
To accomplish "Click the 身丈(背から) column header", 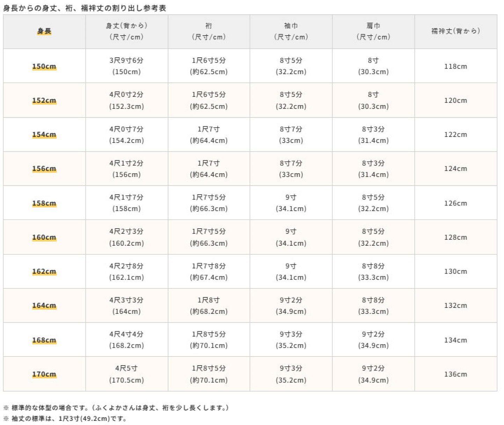I will [127, 31].
